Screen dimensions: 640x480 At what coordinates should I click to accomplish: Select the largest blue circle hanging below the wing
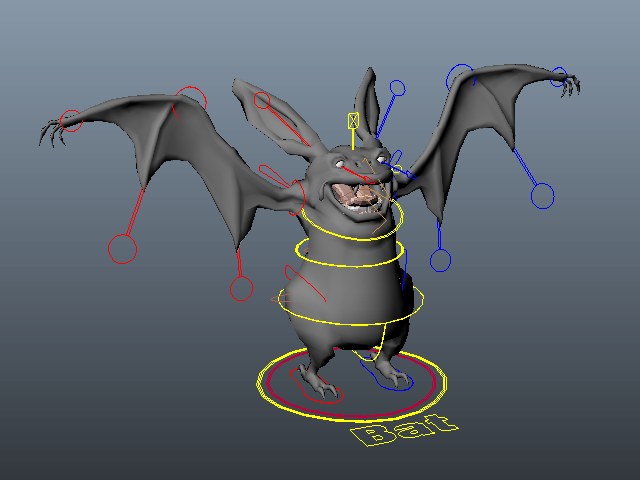(542, 196)
